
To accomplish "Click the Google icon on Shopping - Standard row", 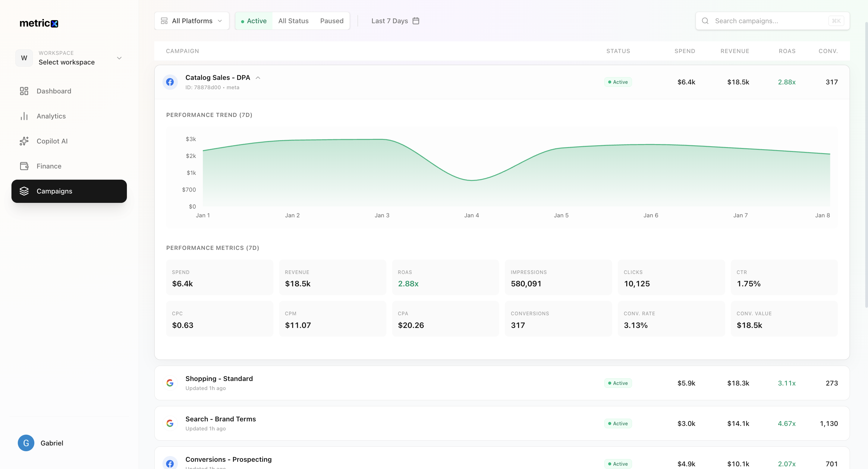I will pyautogui.click(x=170, y=383).
